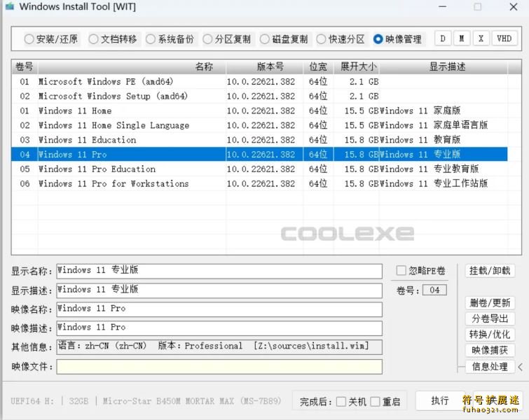Click the 信息处理 button
529x420 pixels.
490,366
